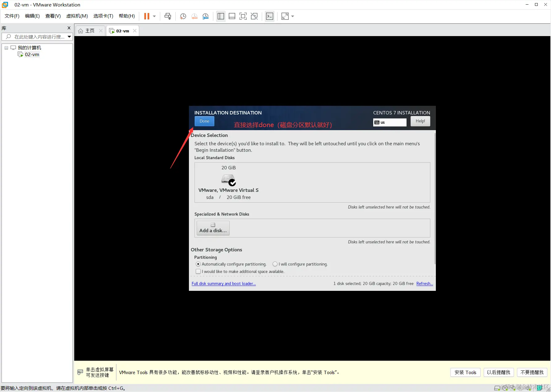Screen dimensions: 551x392
Task: Select Automatically configure partitioning
Action: 231,264
